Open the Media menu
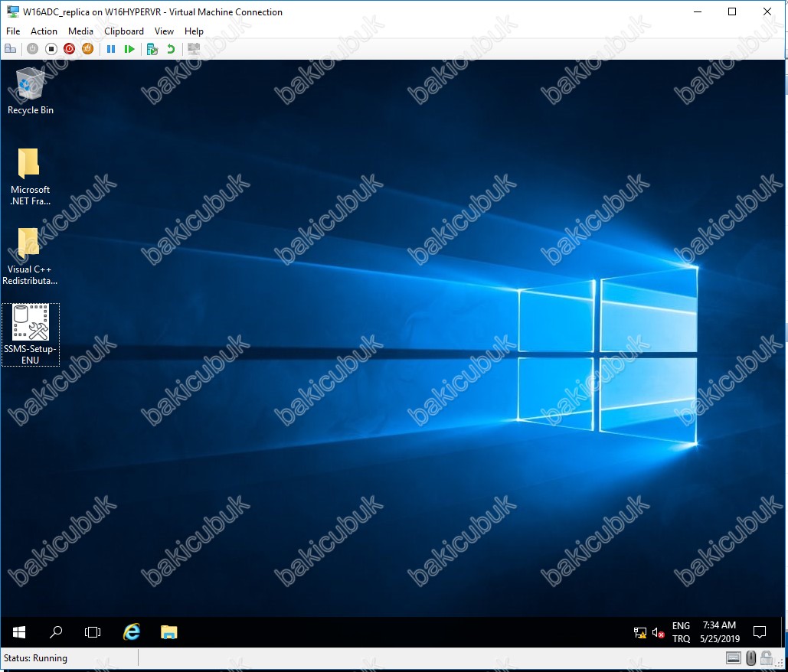The image size is (788, 672). 80,31
